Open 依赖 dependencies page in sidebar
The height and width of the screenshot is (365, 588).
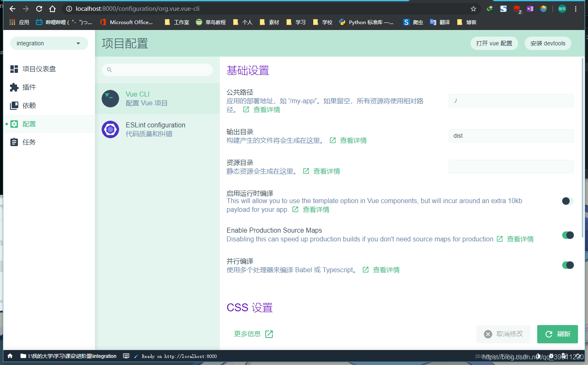pyautogui.click(x=49, y=106)
